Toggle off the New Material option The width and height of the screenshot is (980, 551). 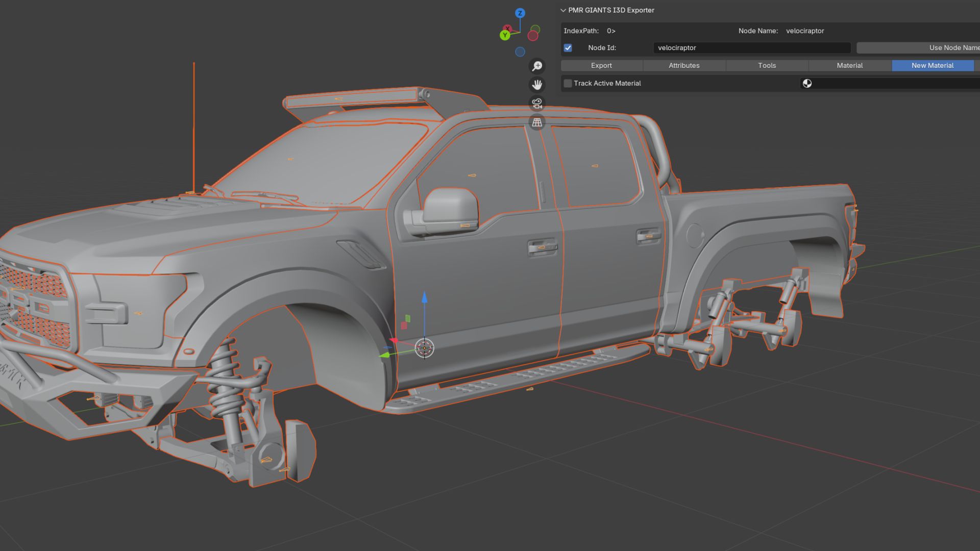click(x=933, y=65)
